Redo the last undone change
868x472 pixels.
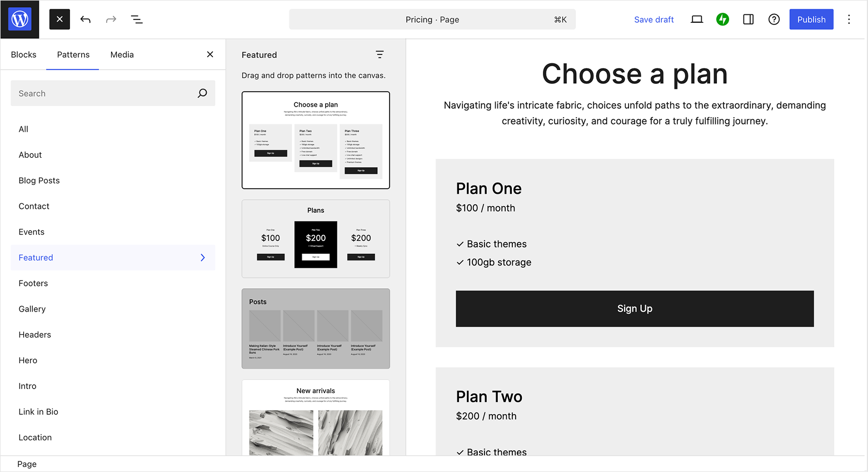point(111,19)
